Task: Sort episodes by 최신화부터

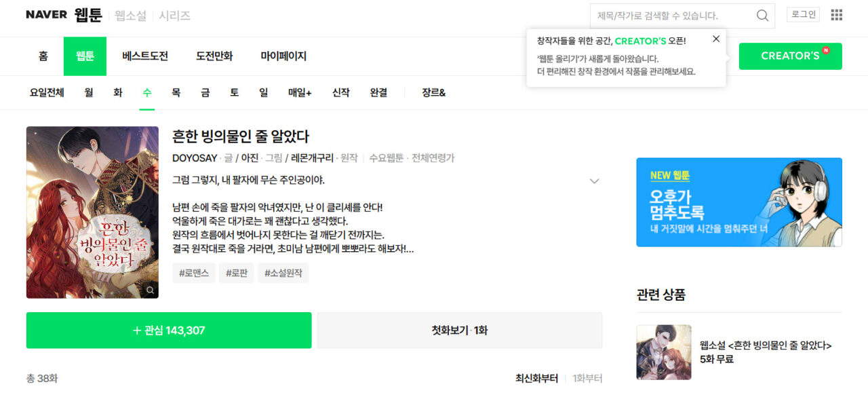Action: [x=536, y=379]
